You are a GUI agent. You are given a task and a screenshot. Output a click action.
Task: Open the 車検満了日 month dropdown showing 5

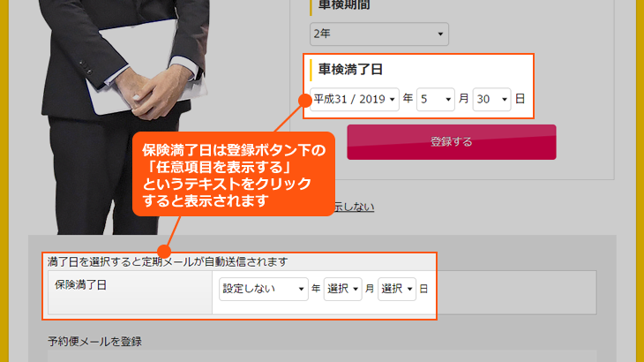coord(436,99)
